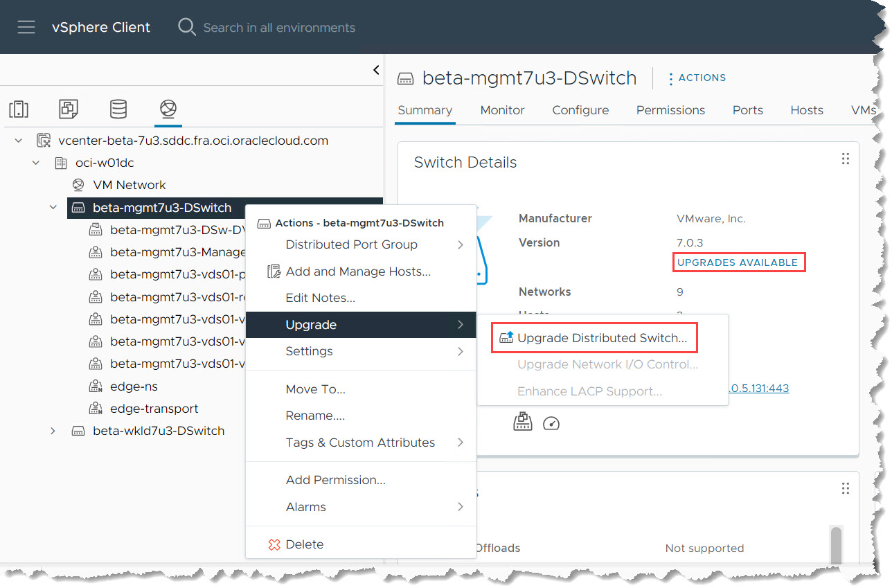The height and width of the screenshot is (588, 892).
Task: Switch to the Summary tab
Action: pos(425,110)
